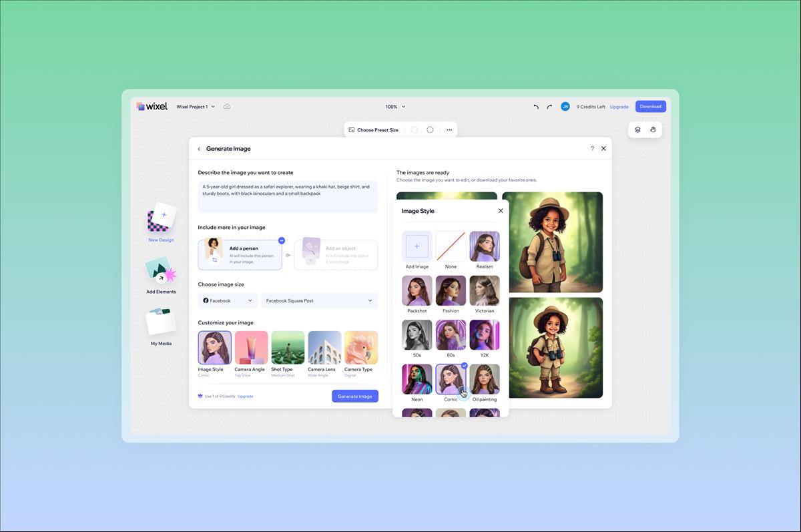Select the None image style option
The image size is (801, 532).
click(x=451, y=247)
